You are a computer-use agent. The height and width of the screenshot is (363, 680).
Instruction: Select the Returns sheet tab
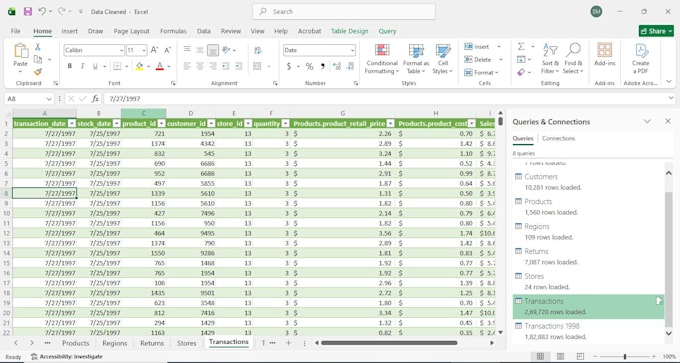(152, 343)
